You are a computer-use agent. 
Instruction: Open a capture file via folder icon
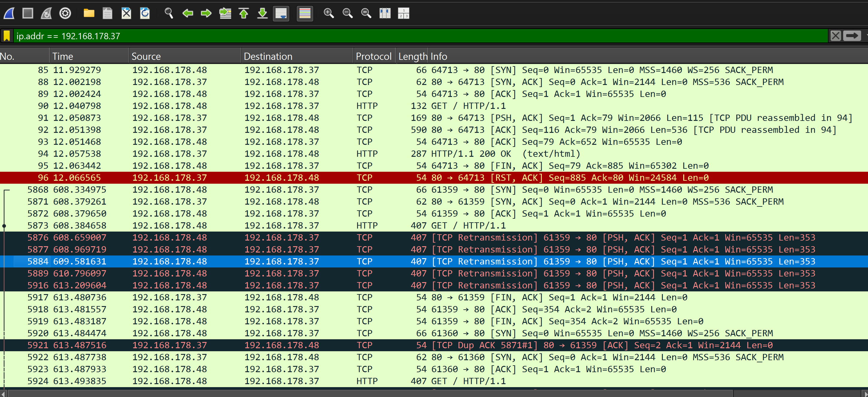tap(89, 13)
